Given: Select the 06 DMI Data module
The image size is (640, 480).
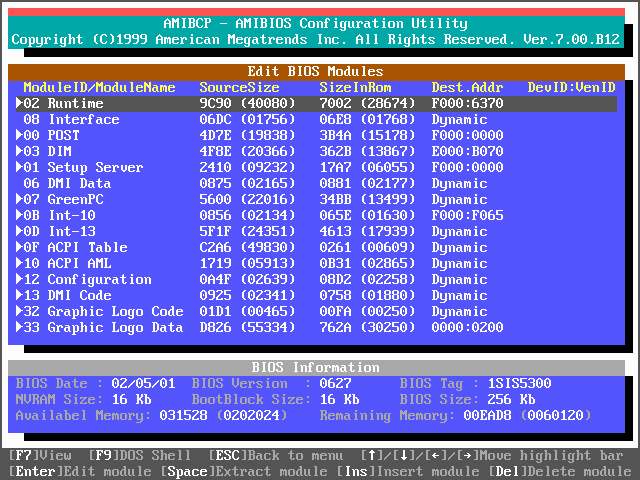Looking at the screenshot, I should 316,183.
